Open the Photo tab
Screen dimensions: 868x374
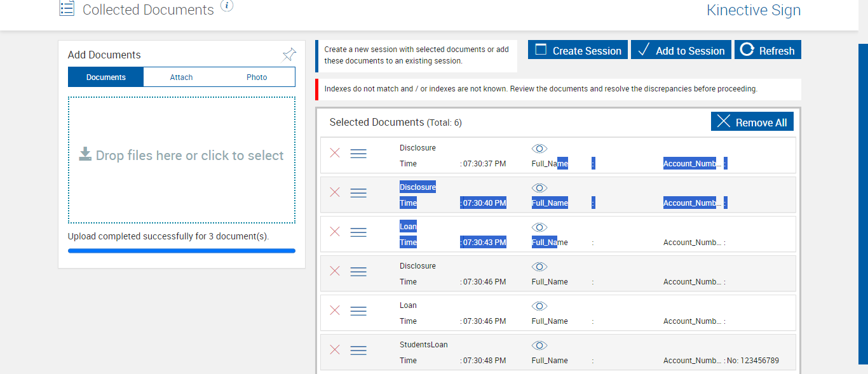coord(257,77)
